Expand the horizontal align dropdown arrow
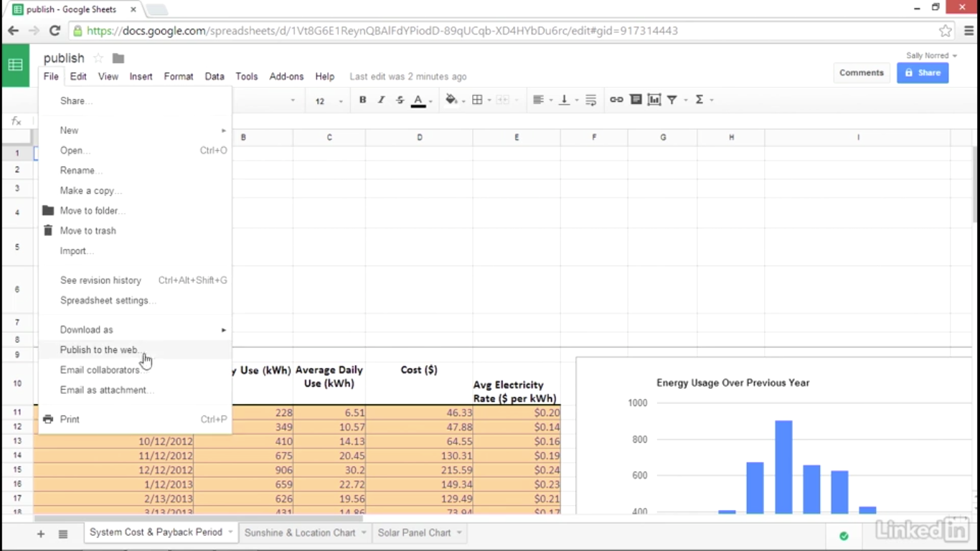Viewport: 980px width, 551px height. 551,100
